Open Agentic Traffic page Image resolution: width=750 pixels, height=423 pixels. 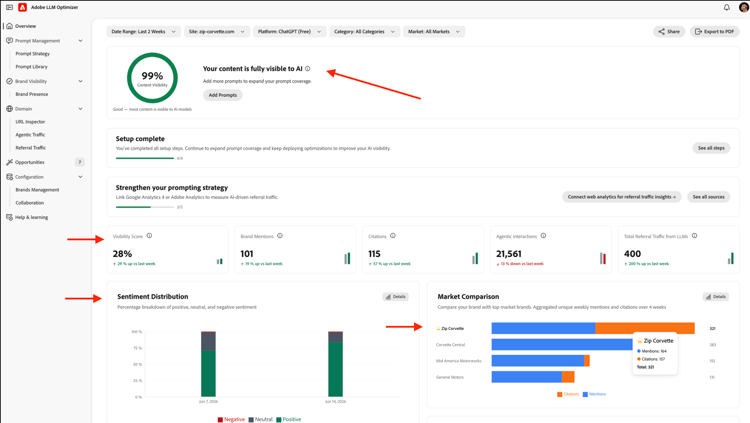pyautogui.click(x=30, y=135)
